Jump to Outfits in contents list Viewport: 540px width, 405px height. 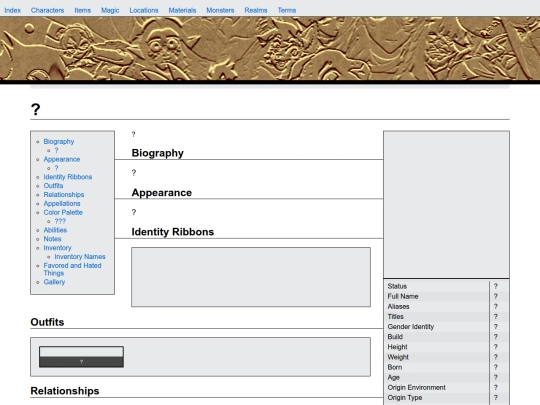tap(53, 186)
